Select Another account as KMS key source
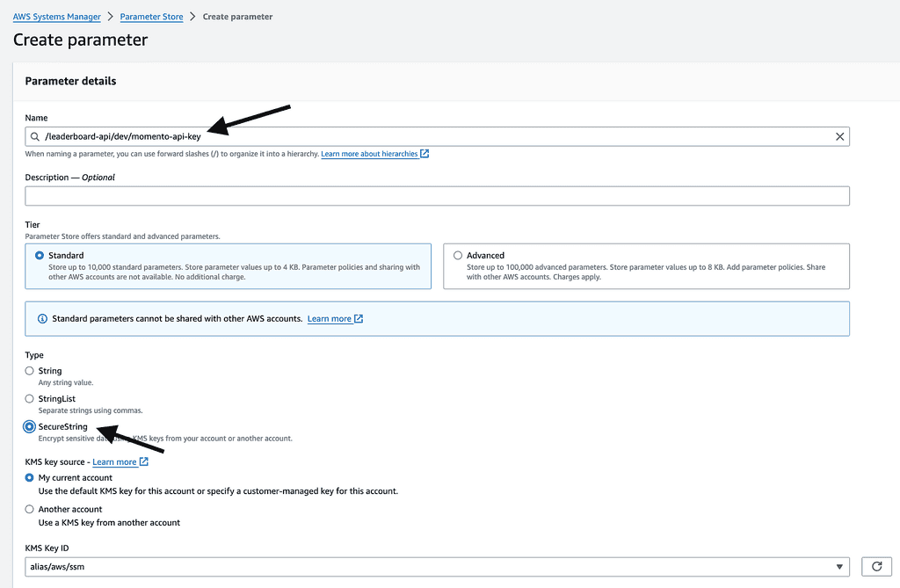The width and height of the screenshot is (900, 588). 30,510
